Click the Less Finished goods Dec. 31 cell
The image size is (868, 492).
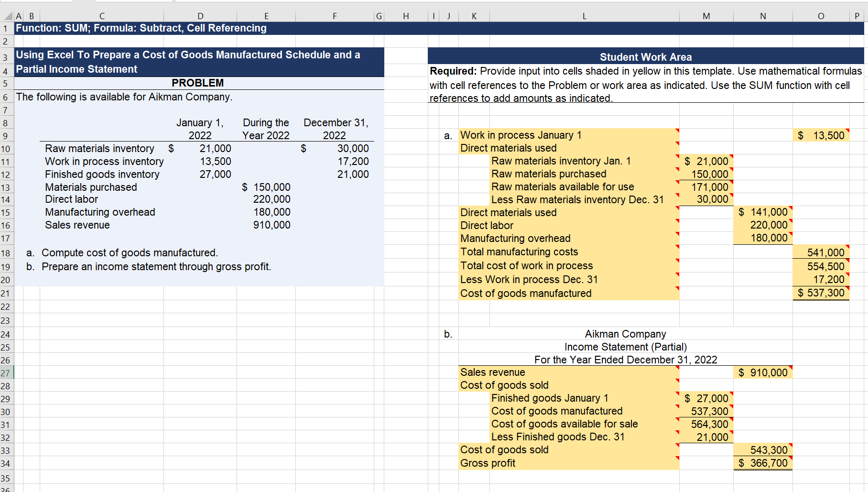(556, 437)
